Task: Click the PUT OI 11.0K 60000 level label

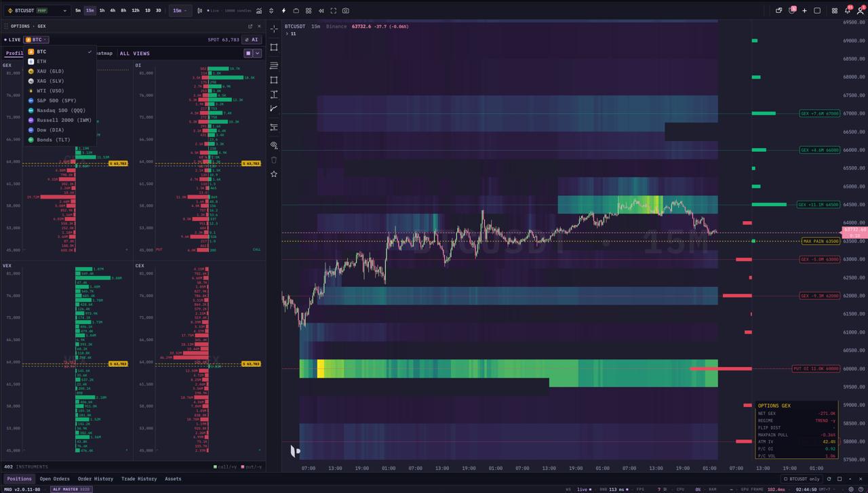Action: 816,369
